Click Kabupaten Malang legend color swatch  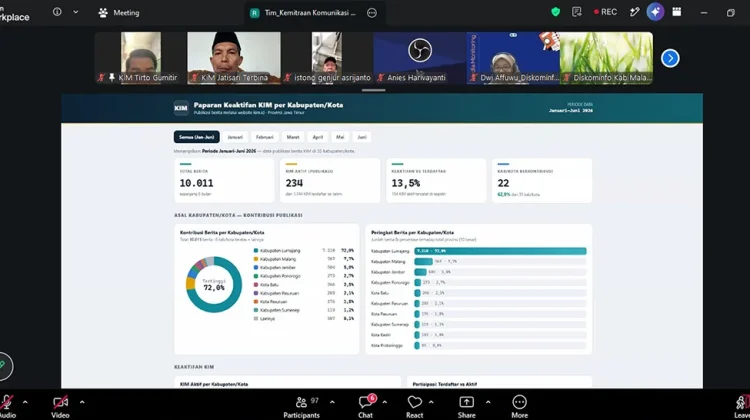(256, 259)
